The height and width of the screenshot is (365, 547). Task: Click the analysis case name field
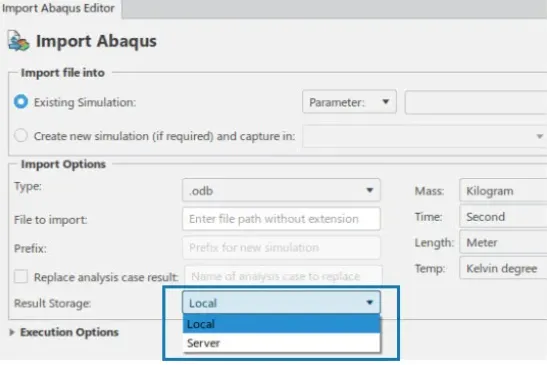(x=283, y=276)
